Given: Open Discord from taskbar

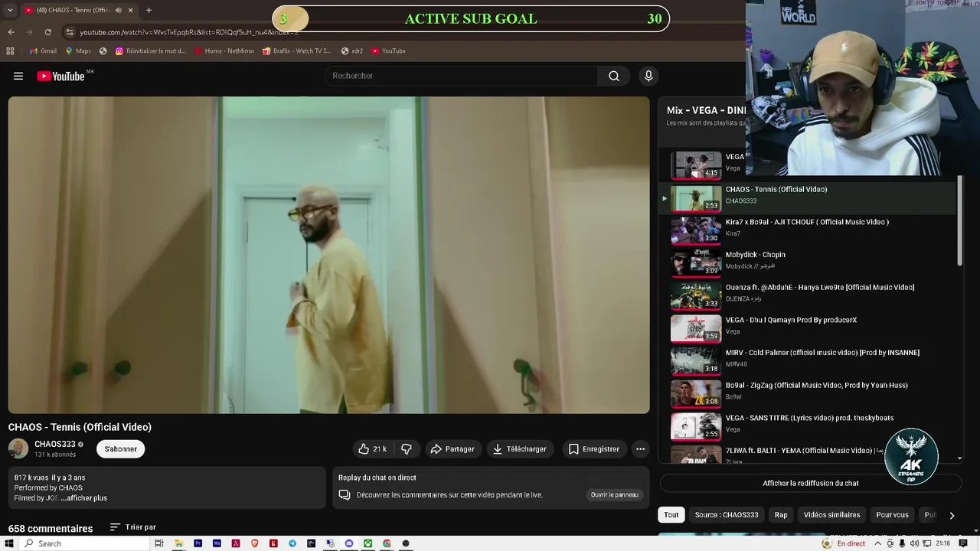Looking at the screenshot, I should coord(349,543).
